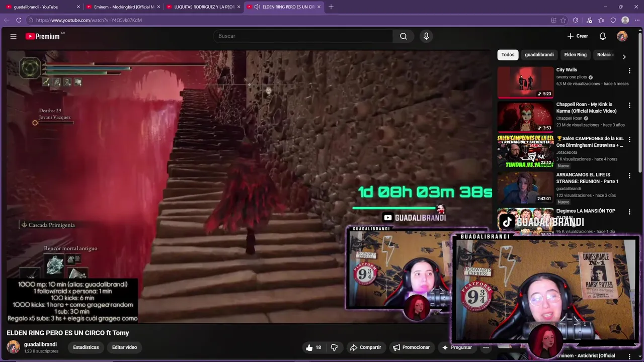Open browser profile icon in toolbar
The height and width of the screenshot is (362, 644).
pyautogui.click(x=625, y=20)
